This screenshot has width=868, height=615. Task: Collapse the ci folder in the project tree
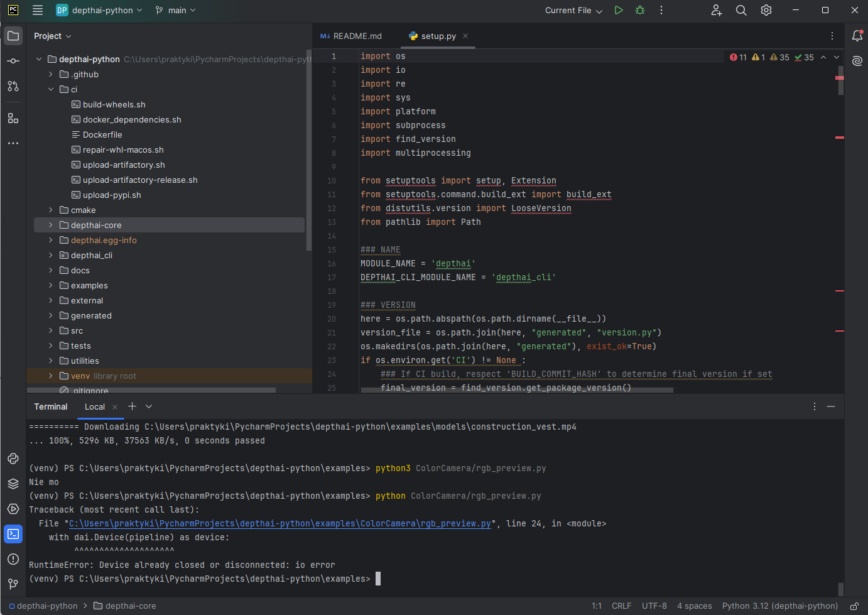[x=51, y=89]
